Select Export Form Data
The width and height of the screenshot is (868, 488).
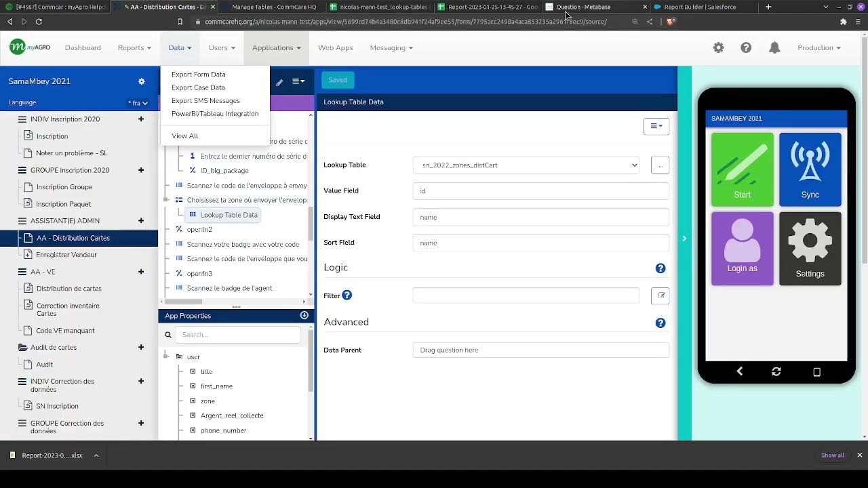tap(199, 75)
